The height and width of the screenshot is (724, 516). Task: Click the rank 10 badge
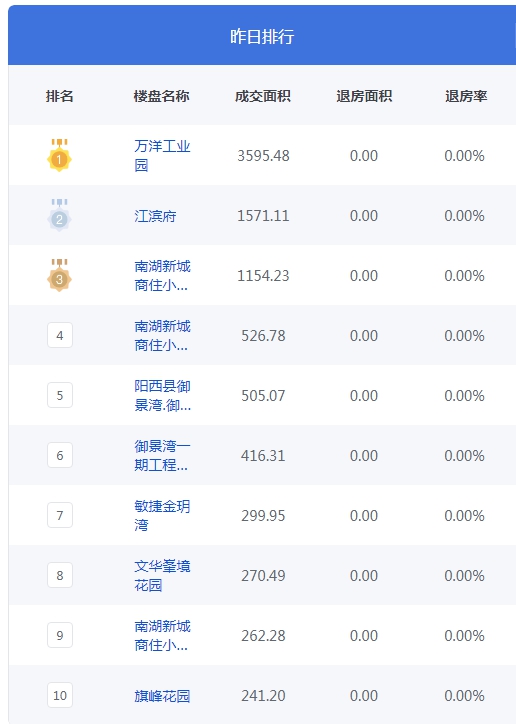(60, 695)
